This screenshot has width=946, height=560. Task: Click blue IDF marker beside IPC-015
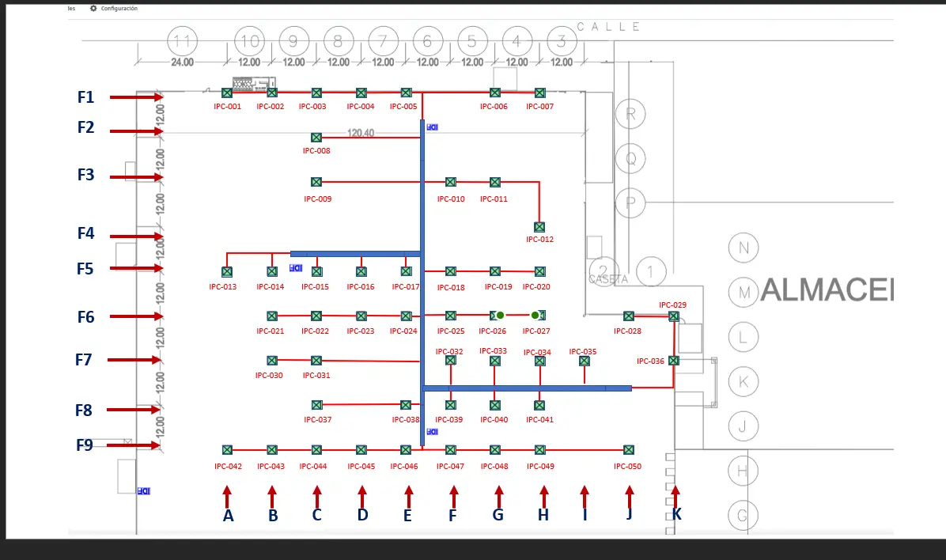click(296, 267)
